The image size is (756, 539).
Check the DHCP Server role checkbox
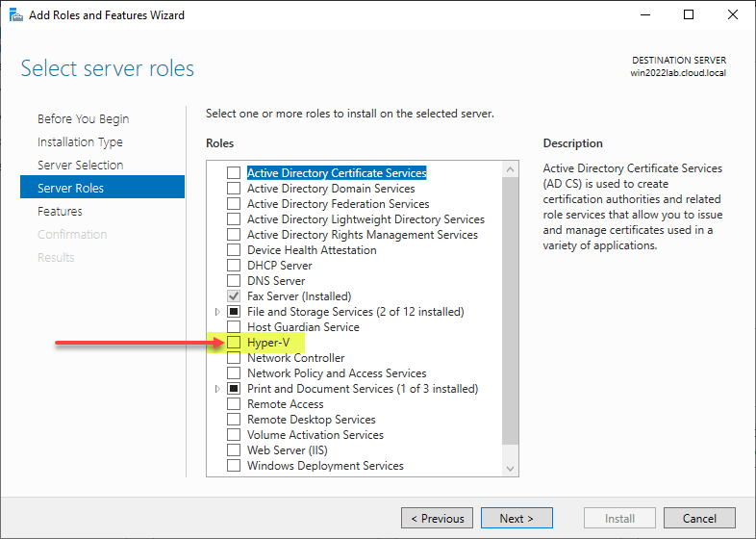point(234,266)
